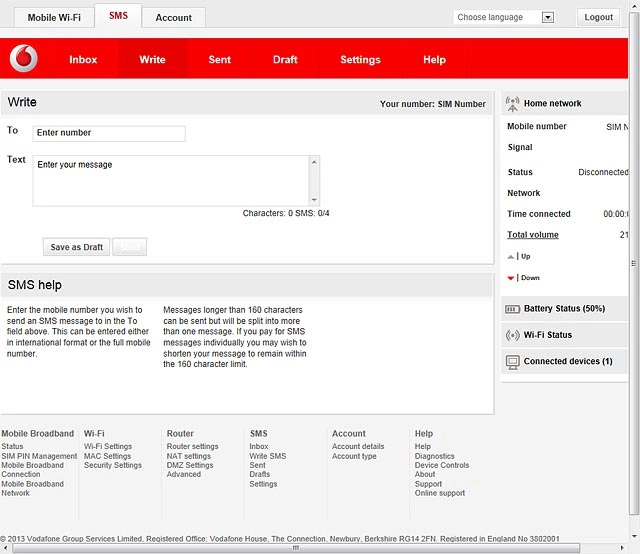Open Router settings footer link
Screen dimensions: 640x554
(x=192, y=446)
